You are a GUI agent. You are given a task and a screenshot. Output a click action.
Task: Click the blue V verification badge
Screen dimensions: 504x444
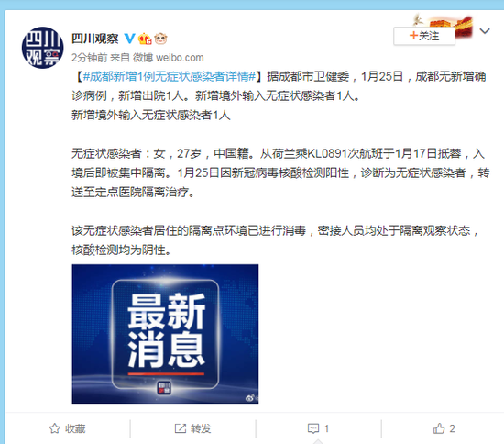(129, 39)
